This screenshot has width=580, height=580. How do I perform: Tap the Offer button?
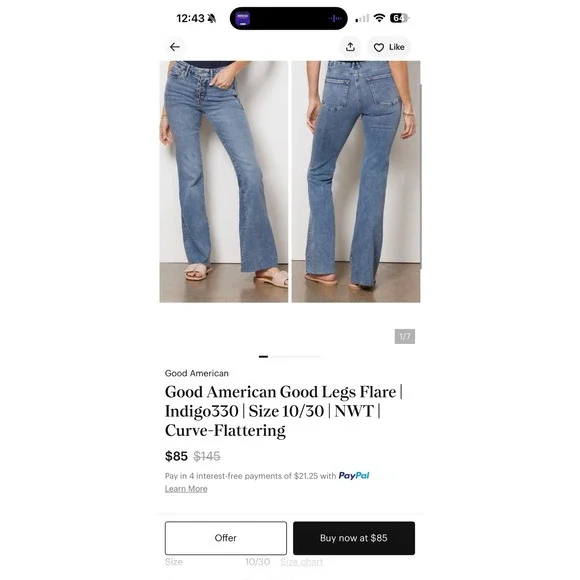(x=226, y=538)
